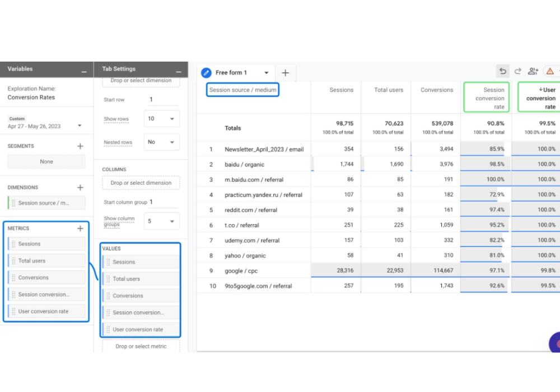Open the Nested rows dropdown

(161, 142)
